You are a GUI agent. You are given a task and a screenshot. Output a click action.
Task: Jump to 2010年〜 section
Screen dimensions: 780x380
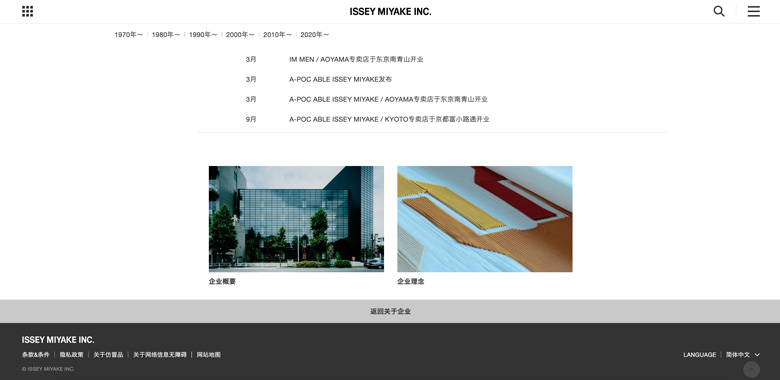coord(278,35)
